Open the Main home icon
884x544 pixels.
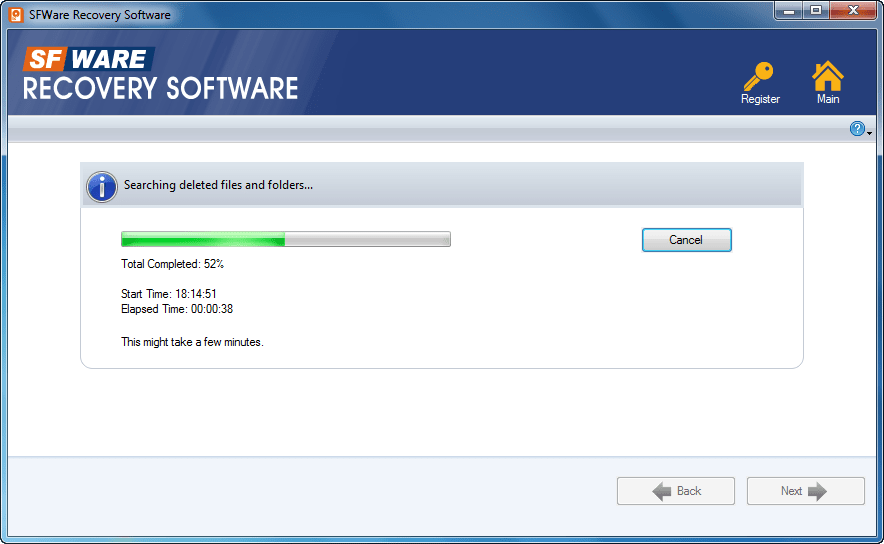[x=828, y=76]
